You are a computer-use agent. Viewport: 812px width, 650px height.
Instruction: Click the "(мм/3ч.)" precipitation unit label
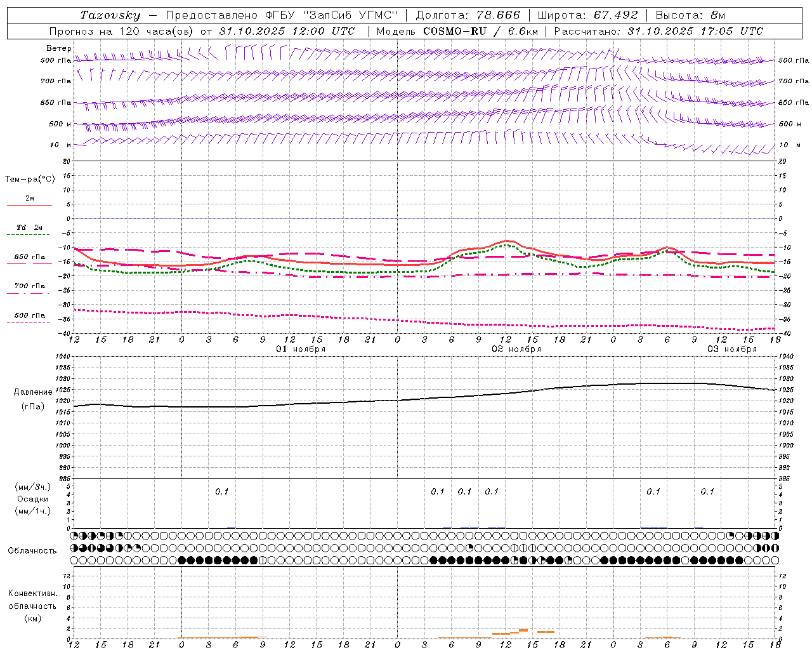[x=33, y=487]
